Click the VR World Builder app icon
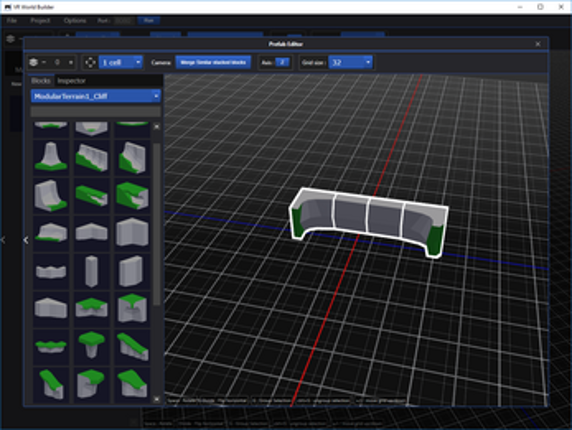 click(8, 7)
